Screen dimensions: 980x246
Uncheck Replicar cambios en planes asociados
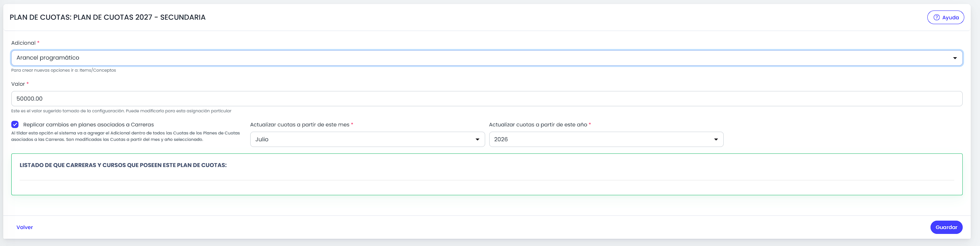15,124
